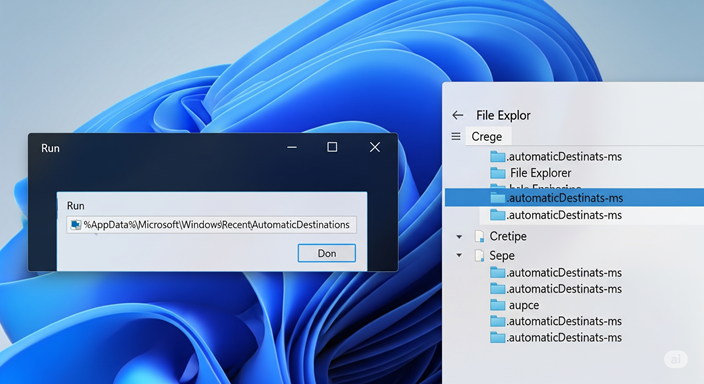Click the document icon beside Cretipe
The image size is (704, 384).
tap(480, 236)
